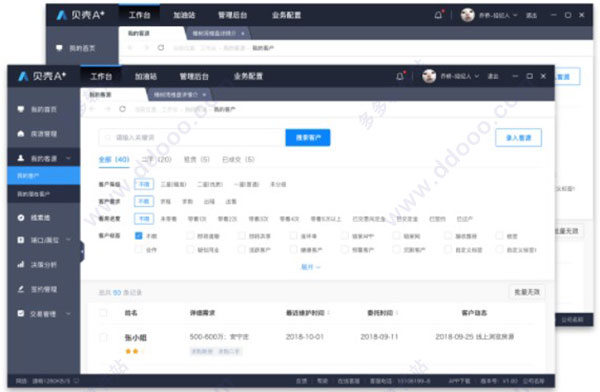The image size is (600, 392).
Task: Click forward arrow in front window toolbar
Action: click(108, 109)
